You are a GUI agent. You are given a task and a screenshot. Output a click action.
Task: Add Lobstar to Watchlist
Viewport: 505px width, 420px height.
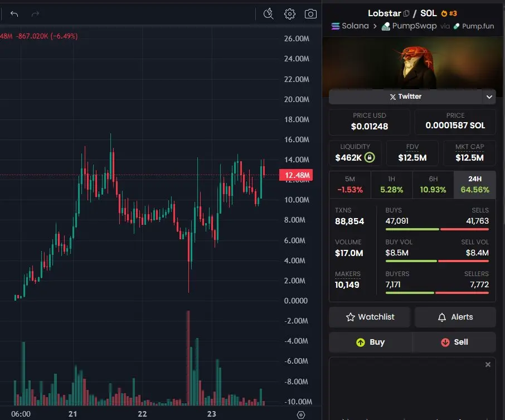coord(370,317)
